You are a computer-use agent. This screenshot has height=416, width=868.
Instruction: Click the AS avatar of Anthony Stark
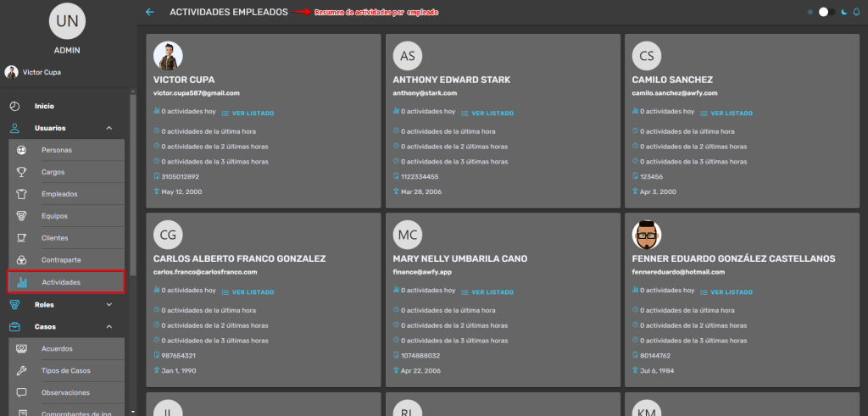click(x=408, y=56)
